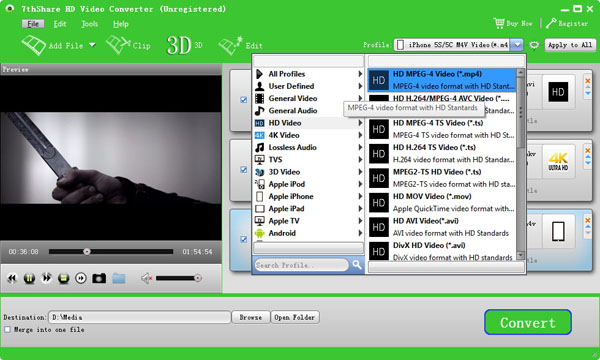Open the snapshot folder icon
The image size is (600, 360).
[119, 278]
